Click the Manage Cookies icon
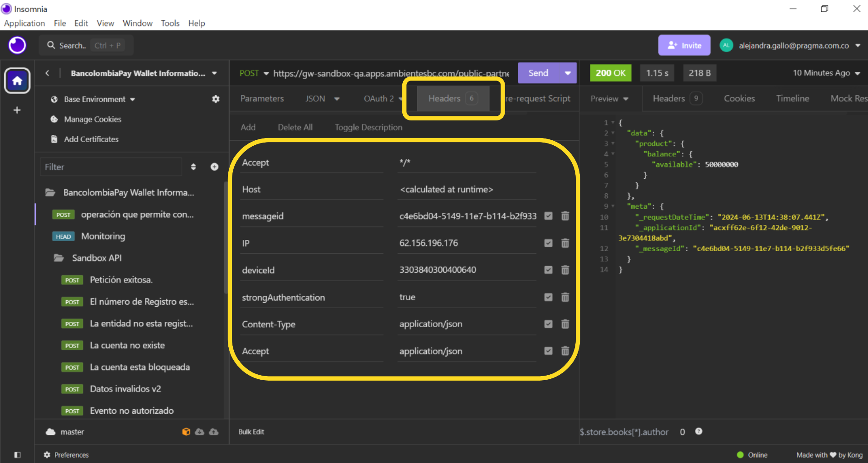The width and height of the screenshot is (868, 463). (x=54, y=119)
